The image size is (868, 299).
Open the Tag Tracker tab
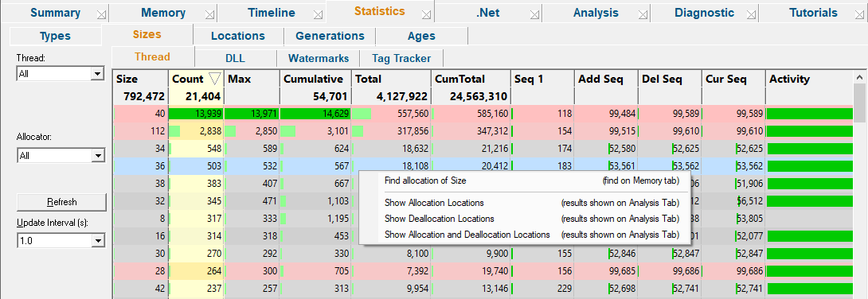tap(401, 58)
